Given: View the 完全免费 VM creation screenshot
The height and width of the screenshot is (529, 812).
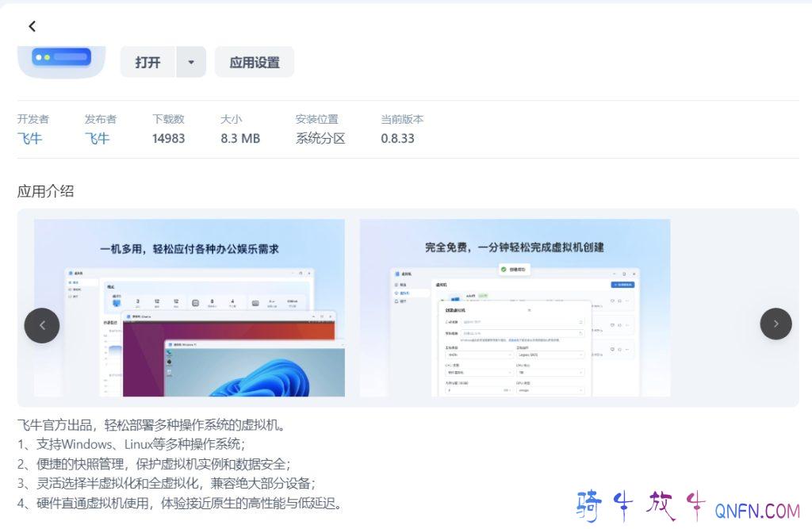Looking at the screenshot, I should pos(515,308).
